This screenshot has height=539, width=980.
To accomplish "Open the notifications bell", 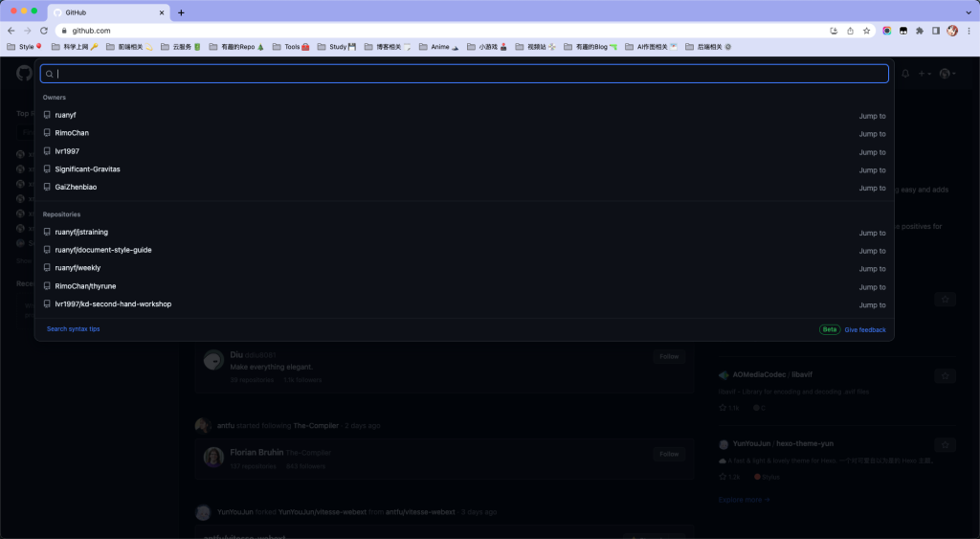I will pos(905,74).
